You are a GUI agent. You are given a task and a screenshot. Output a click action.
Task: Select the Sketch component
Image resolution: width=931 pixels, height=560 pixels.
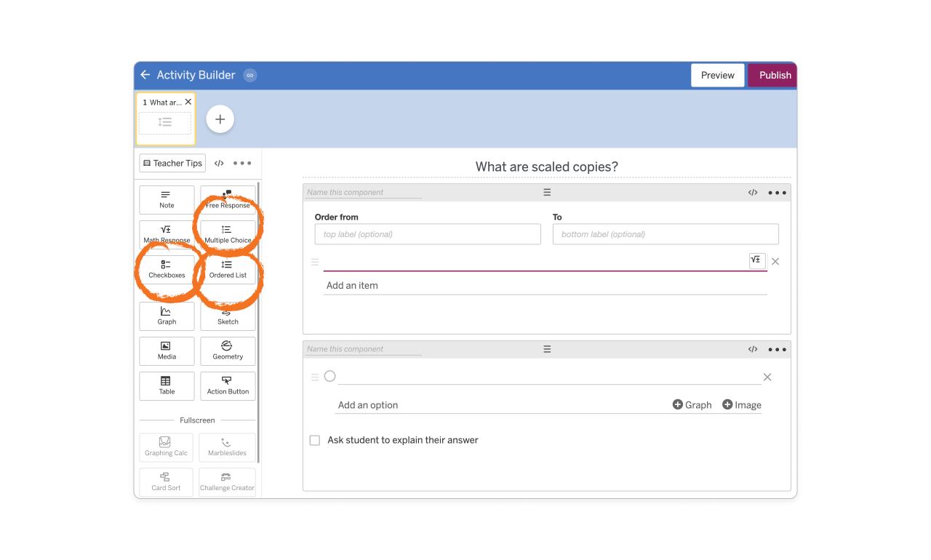click(228, 316)
